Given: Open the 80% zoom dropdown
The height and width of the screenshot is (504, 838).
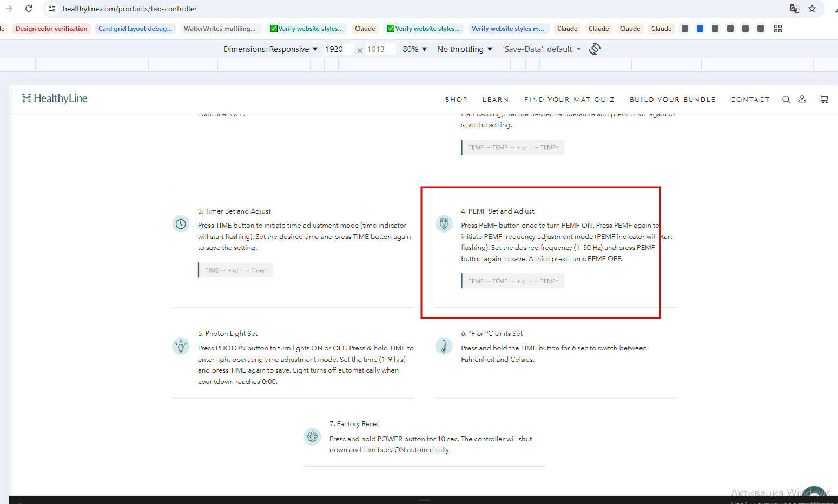Looking at the screenshot, I should (415, 49).
